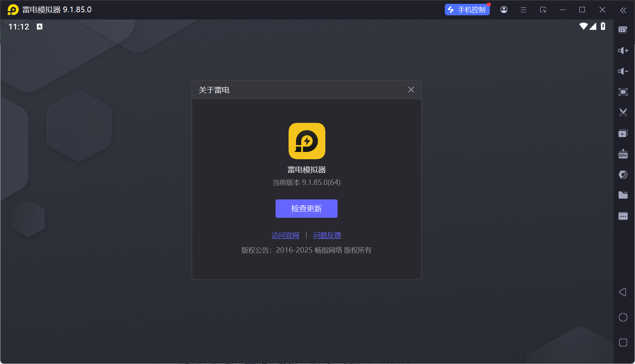The height and width of the screenshot is (364, 635).
Task: Click the 手机控制 button
Action: tap(467, 10)
